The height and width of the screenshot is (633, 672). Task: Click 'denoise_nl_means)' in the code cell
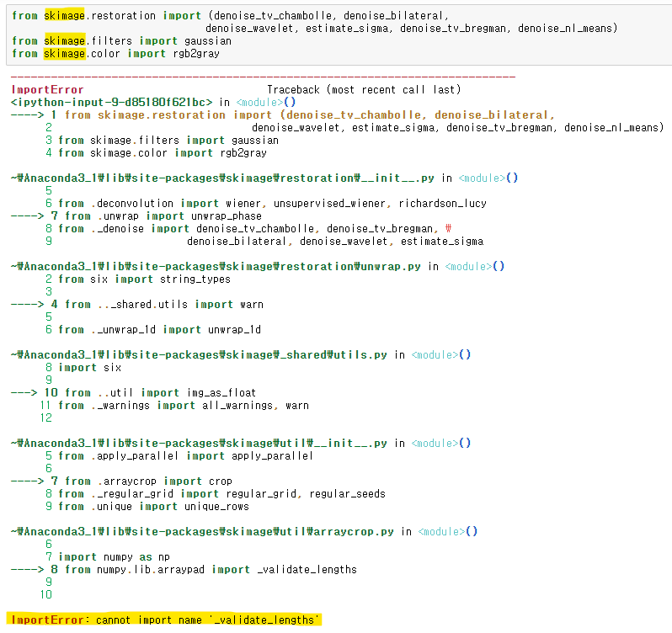(x=568, y=29)
